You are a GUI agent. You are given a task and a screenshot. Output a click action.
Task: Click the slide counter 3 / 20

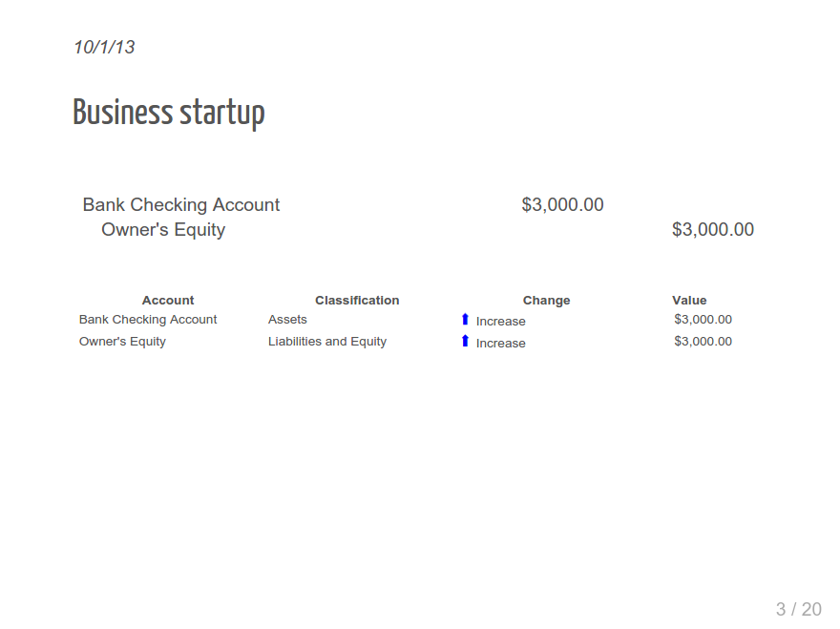(x=798, y=609)
